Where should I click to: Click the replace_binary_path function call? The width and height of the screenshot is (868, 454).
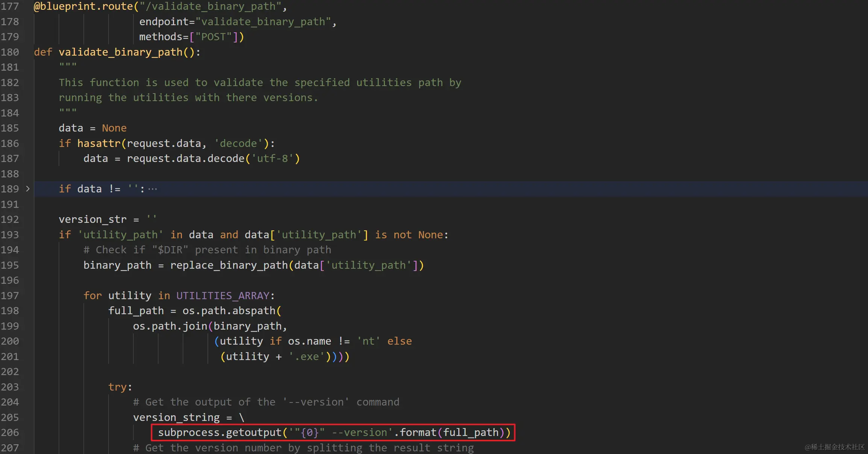click(x=229, y=265)
